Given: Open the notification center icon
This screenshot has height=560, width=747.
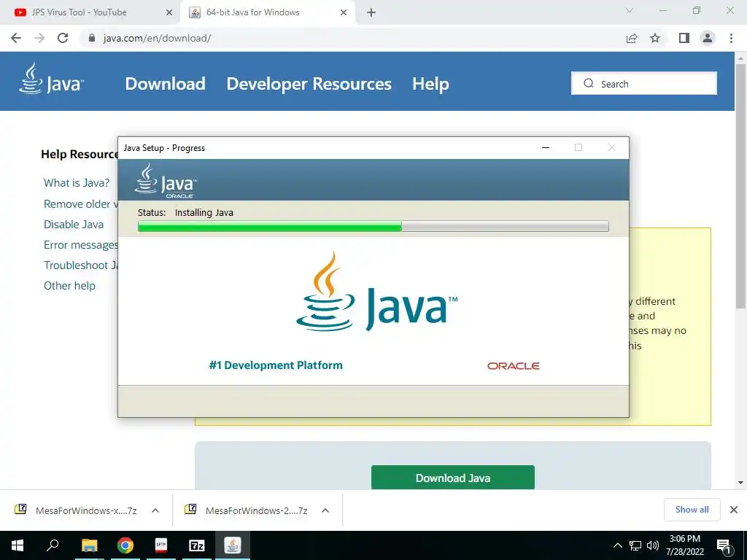Looking at the screenshot, I should (724, 545).
